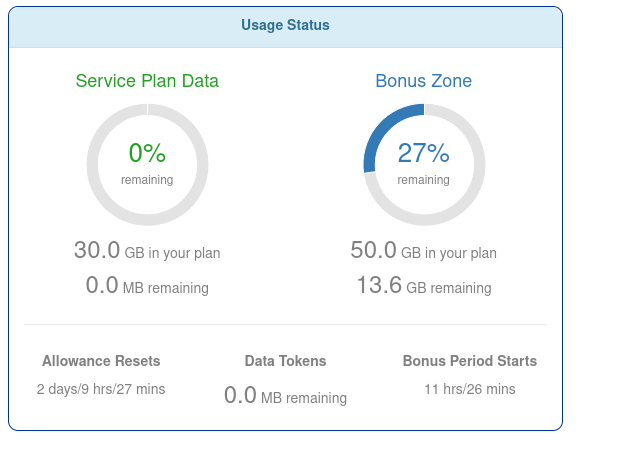Click the 11 hrs/26 mins countdown
Image resolution: width=623 pixels, height=452 pixels.
tap(470, 389)
